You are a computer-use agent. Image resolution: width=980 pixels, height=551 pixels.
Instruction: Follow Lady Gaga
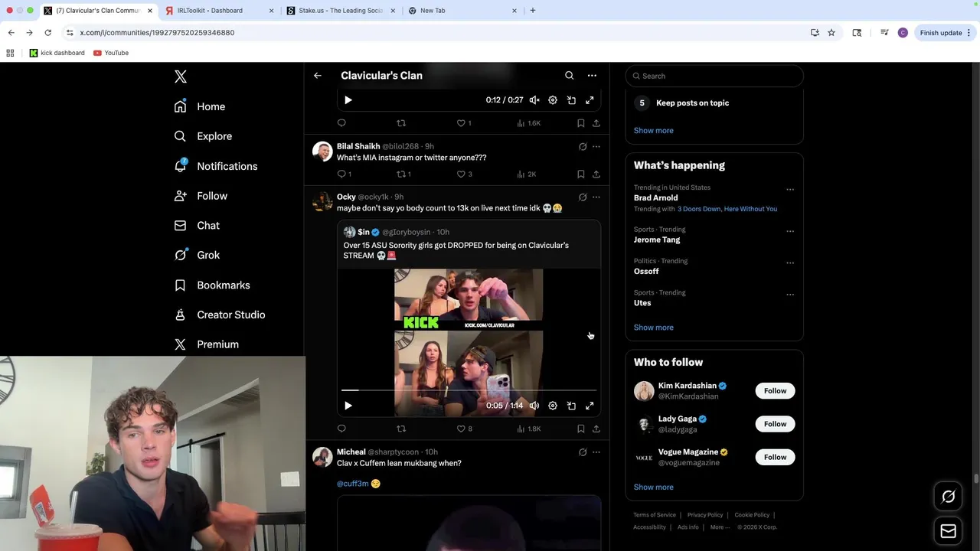tap(775, 424)
